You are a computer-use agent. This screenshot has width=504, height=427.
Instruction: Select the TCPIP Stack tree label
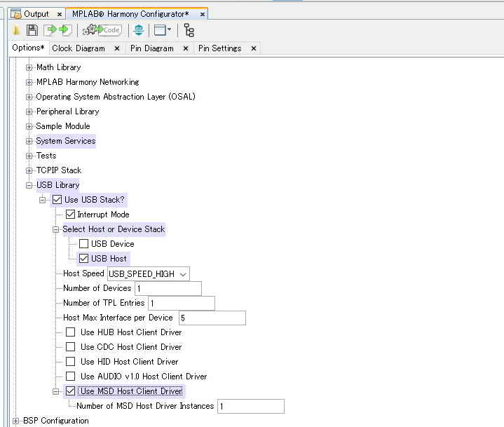click(x=59, y=170)
